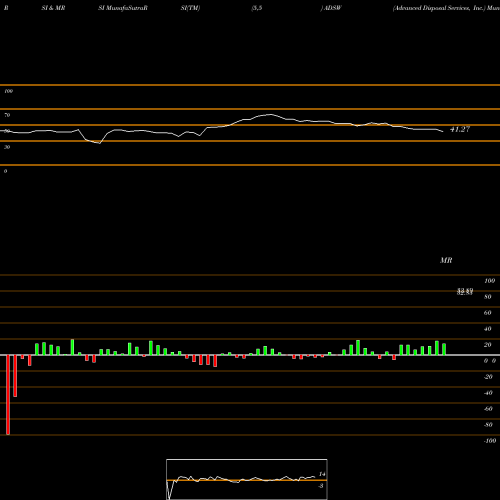Open the mini overview chart thumbnail
The image size is (500, 500).
pyautogui.click(x=247, y=479)
